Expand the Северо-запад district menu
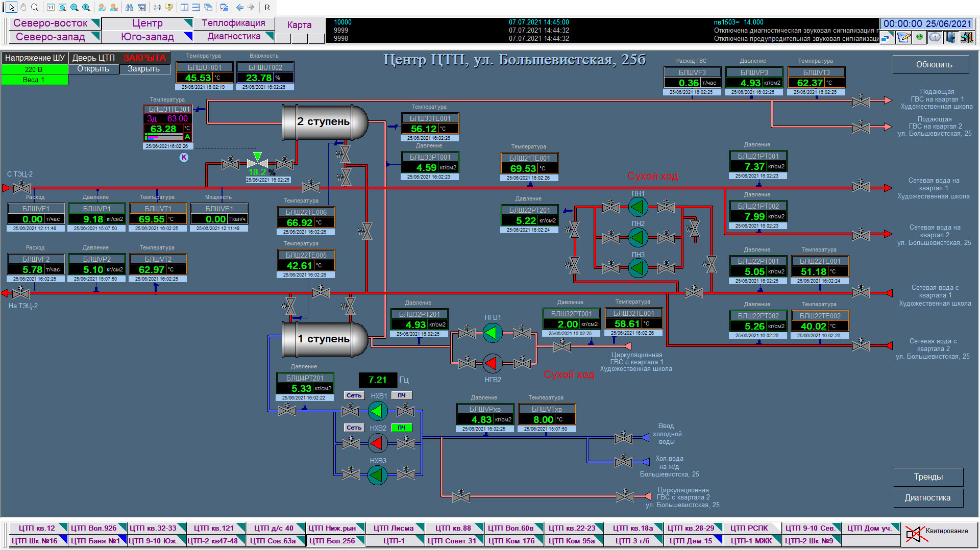 (56, 37)
